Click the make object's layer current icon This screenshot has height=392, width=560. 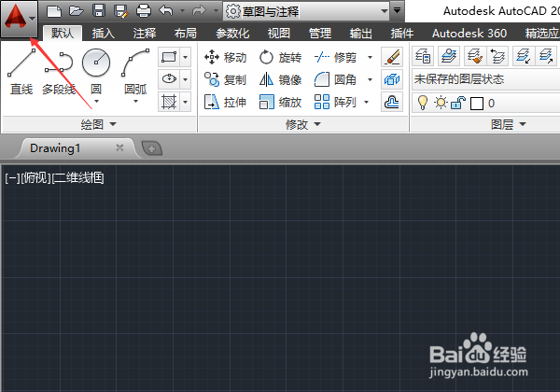tap(449, 56)
